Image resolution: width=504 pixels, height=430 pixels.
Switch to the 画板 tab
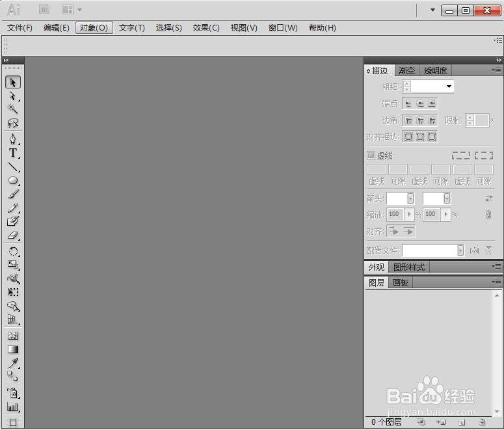[x=400, y=283]
